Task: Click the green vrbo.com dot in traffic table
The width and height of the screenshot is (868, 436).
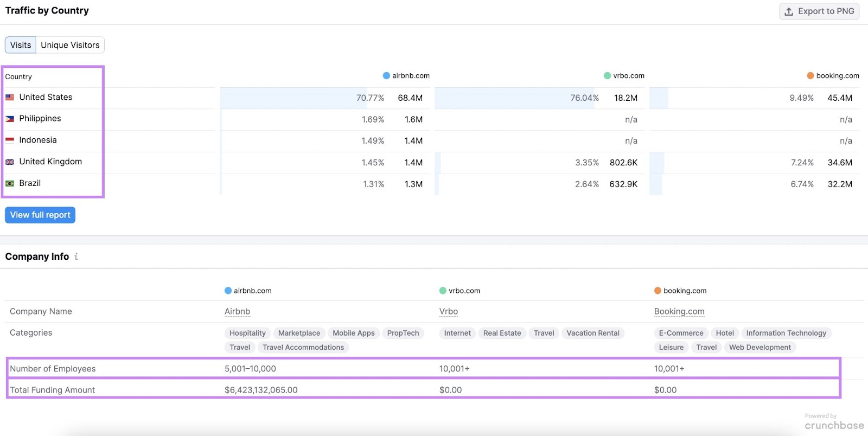Action: tap(608, 76)
